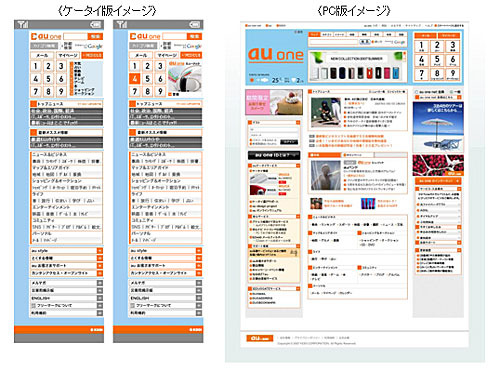Viewport: 500px width, 371px height.
Task: Click the ニュース&ビジネス category in the left mobile mockup
Action: click(x=49, y=155)
